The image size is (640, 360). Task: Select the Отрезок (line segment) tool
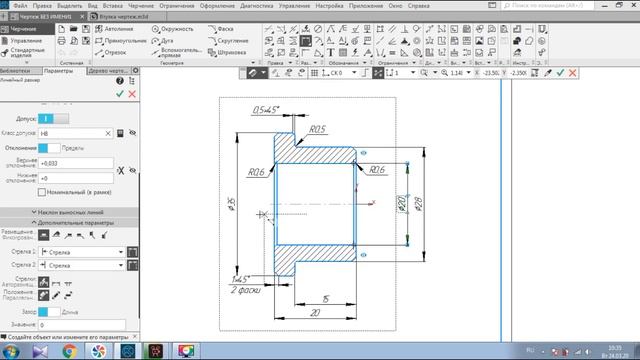(111, 52)
